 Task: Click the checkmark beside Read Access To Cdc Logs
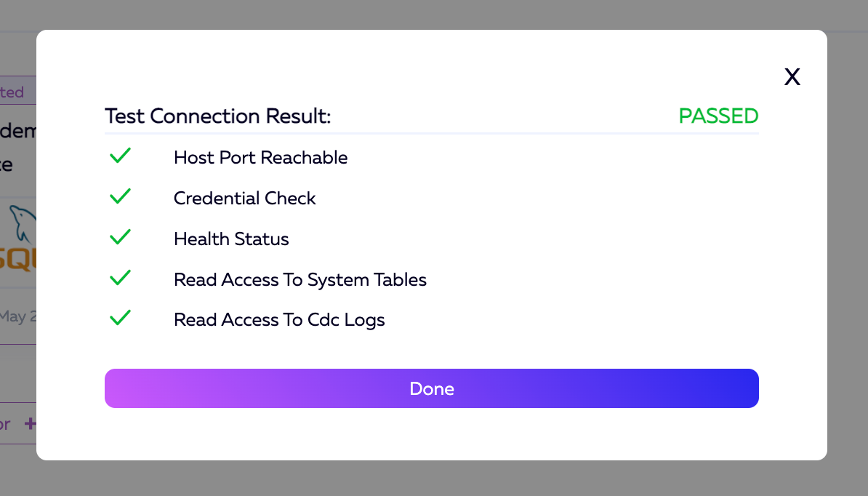click(x=120, y=319)
